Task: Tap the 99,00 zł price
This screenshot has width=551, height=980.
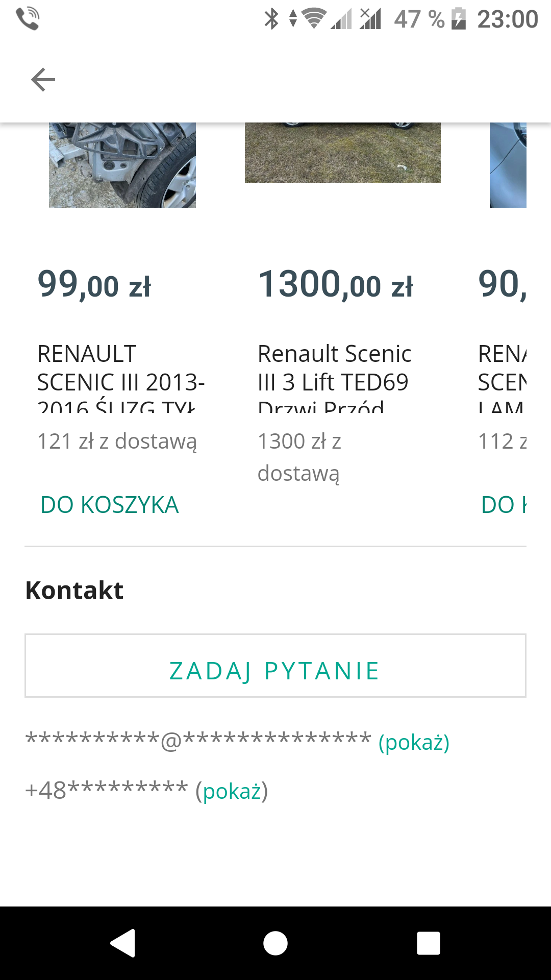Action: pos(94,284)
